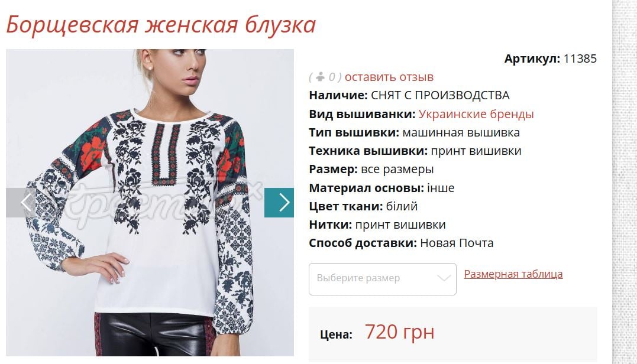Click the 'Цена:' label
This screenshot has width=637, height=364.
tap(336, 334)
